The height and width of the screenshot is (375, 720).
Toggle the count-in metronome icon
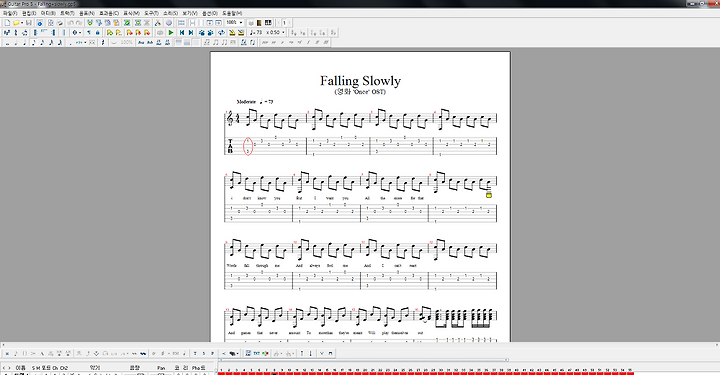pyautogui.click(x=241, y=33)
